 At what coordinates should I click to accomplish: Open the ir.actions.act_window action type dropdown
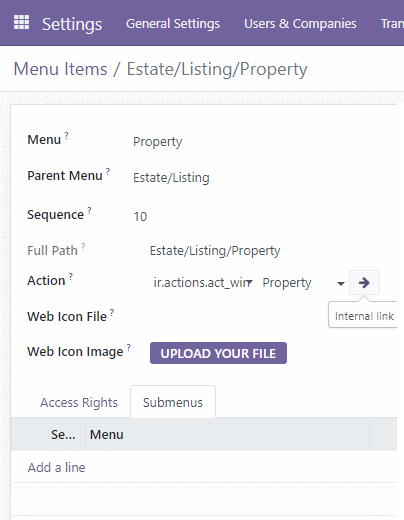[203, 283]
